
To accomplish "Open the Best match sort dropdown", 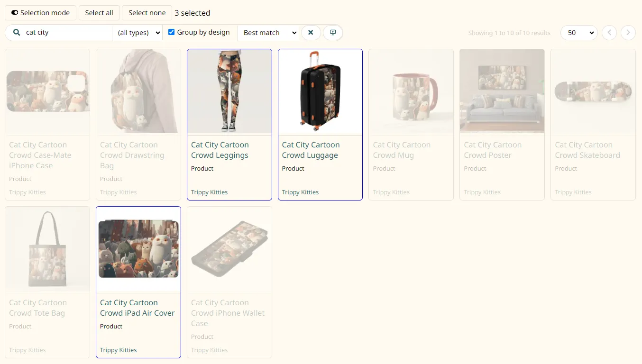I will pos(270,33).
